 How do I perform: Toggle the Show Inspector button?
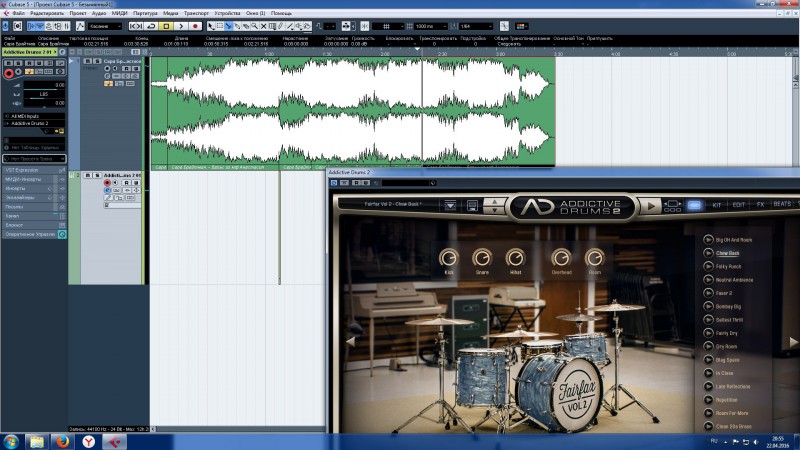click(x=32, y=26)
